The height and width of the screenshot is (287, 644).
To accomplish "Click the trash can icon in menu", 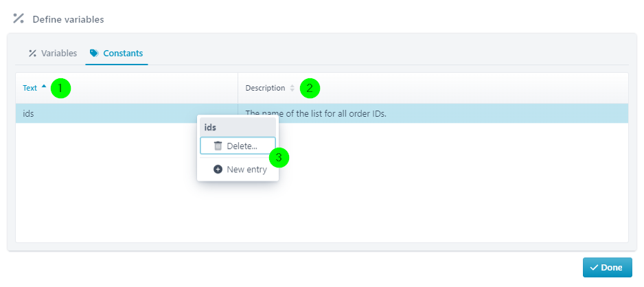I will coord(218,146).
